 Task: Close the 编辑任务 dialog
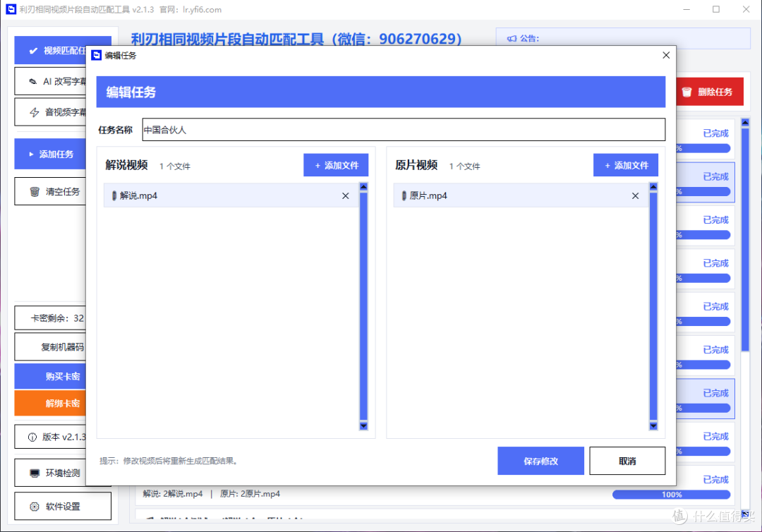pos(666,55)
